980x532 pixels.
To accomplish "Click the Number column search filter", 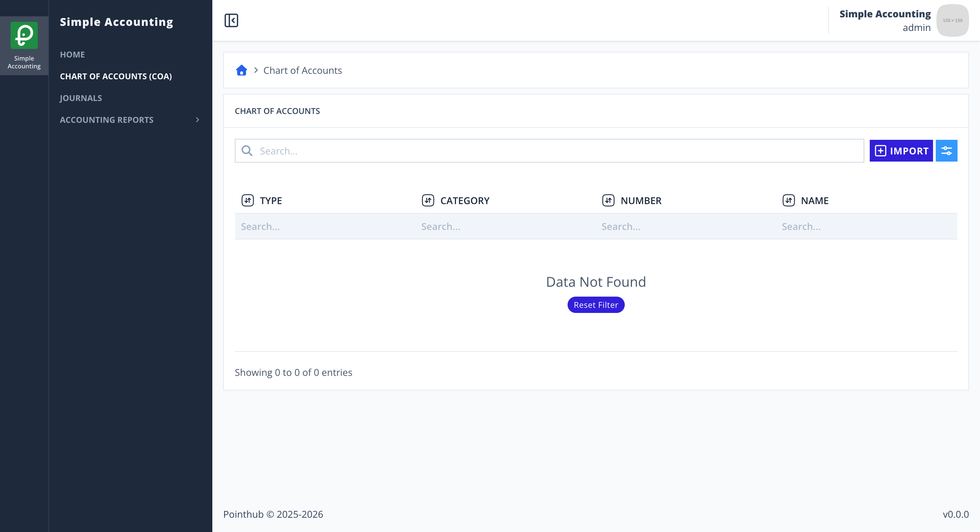I will [x=686, y=226].
